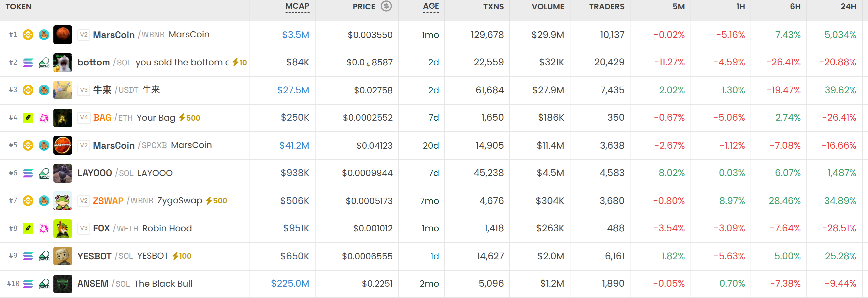Sort the table by TRADERS column
868x298 pixels.
point(606,6)
